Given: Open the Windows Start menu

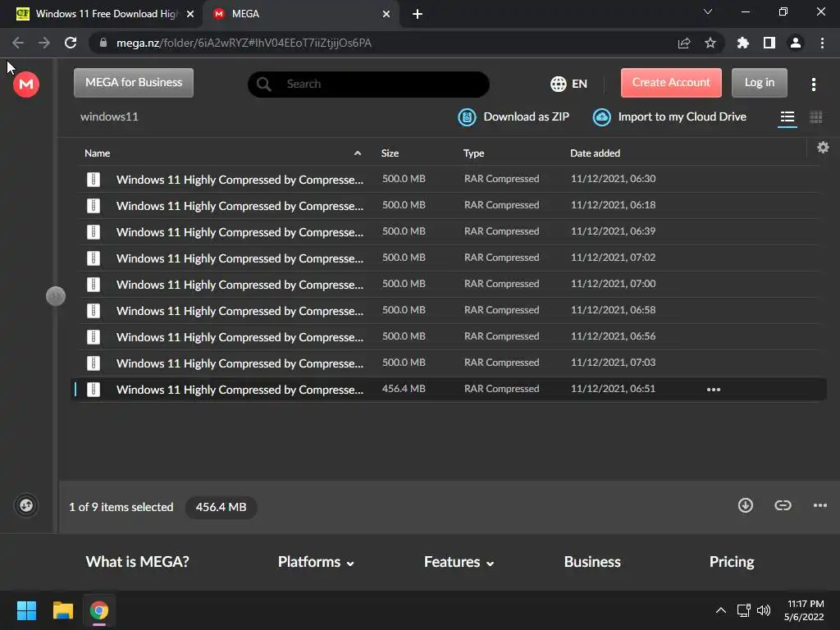Looking at the screenshot, I should coord(26,610).
